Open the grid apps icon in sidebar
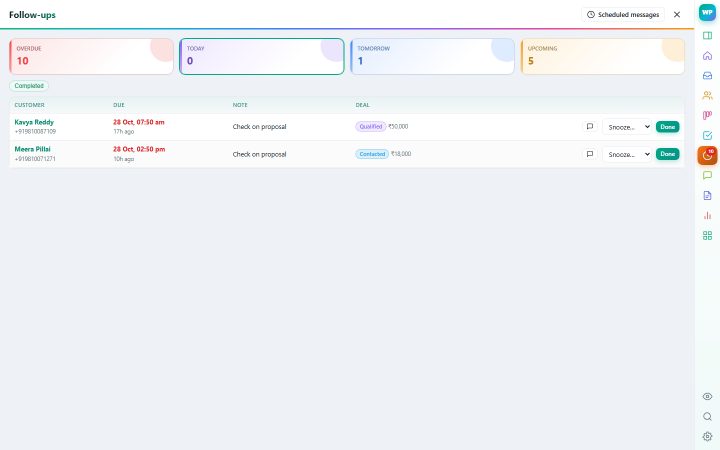 (707, 236)
